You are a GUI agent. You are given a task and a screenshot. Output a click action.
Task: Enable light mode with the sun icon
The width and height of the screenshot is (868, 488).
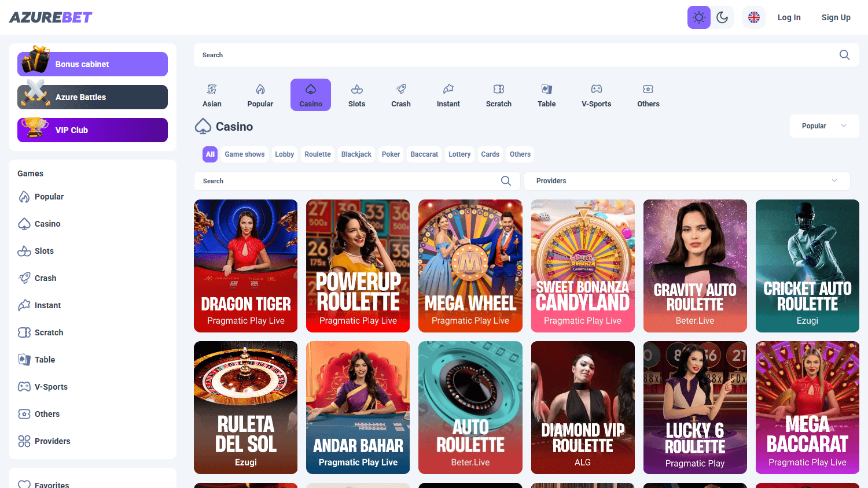coord(698,17)
